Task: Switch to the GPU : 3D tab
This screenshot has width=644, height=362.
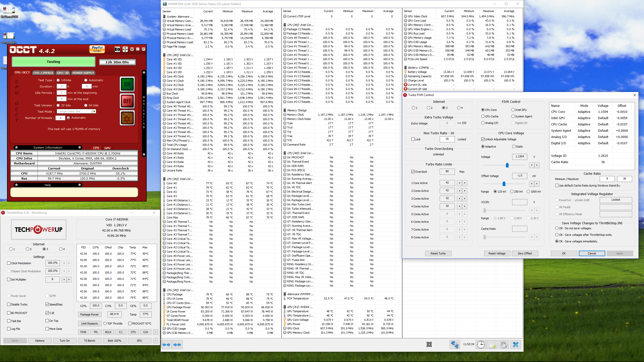Action: (63, 73)
